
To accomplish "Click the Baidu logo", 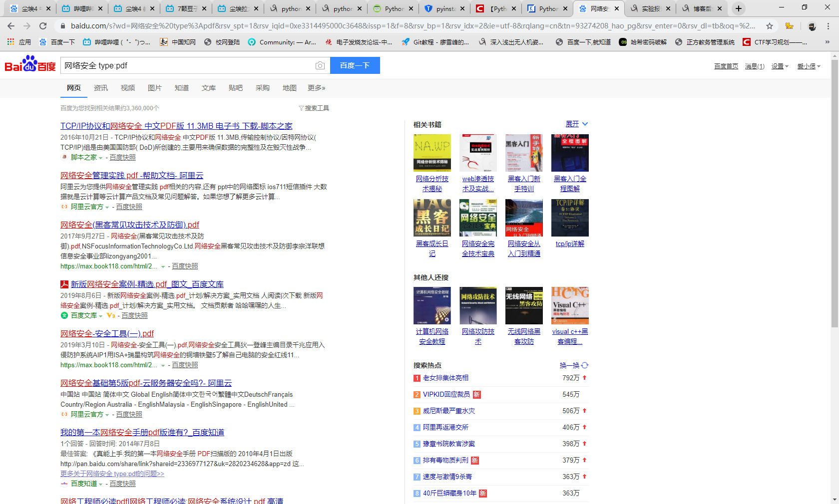I will point(30,64).
